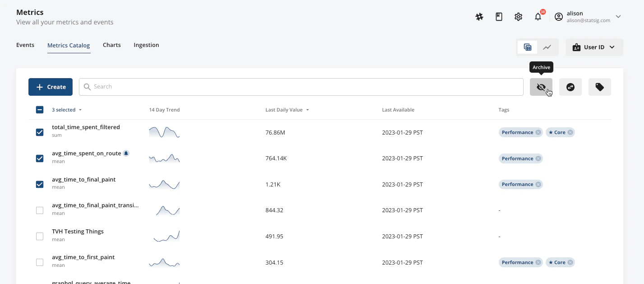Screen dimensions: 644x284
Task: Click the alison@statsig.com email text
Action: click(x=589, y=20)
